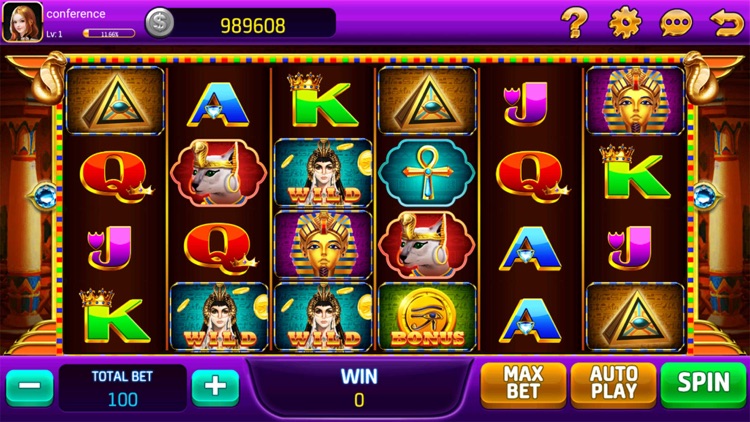Click the silver dollar coin icon
This screenshot has width=750, height=422.
coord(160,22)
